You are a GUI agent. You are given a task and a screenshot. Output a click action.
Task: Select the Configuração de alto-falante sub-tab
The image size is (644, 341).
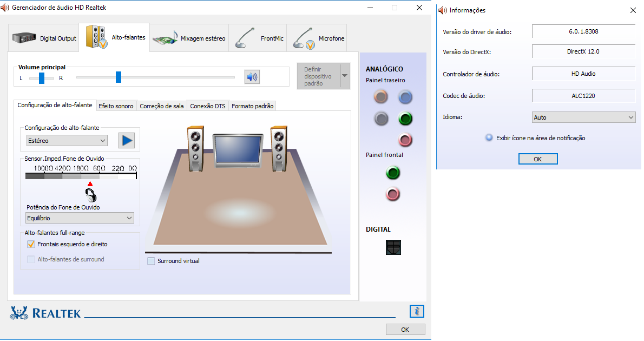55,105
